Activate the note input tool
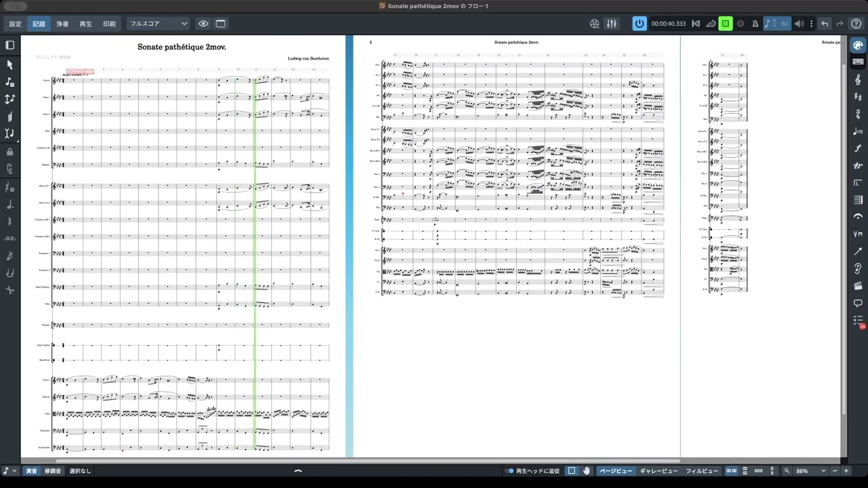Viewport: 868px width, 488px height. 9,81
